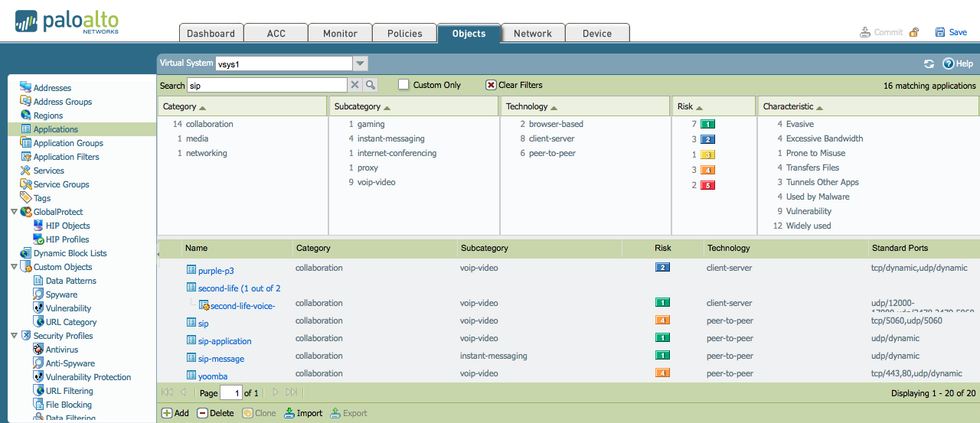The image size is (980, 423).
Task: Filter by risk level 5 red swatch
Action: click(x=707, y=186)
